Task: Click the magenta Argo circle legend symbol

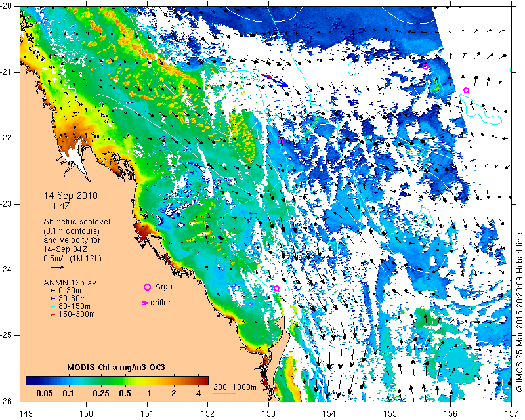Action: coord(147,287)
